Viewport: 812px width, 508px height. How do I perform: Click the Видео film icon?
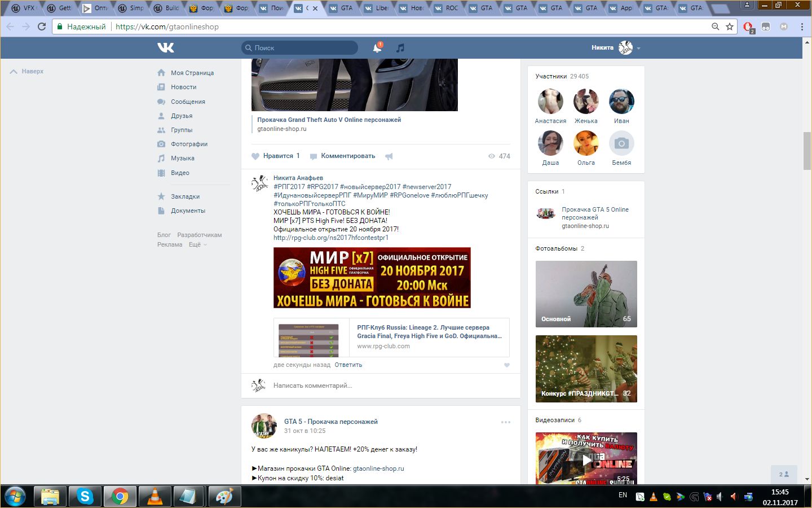[161, 173]
